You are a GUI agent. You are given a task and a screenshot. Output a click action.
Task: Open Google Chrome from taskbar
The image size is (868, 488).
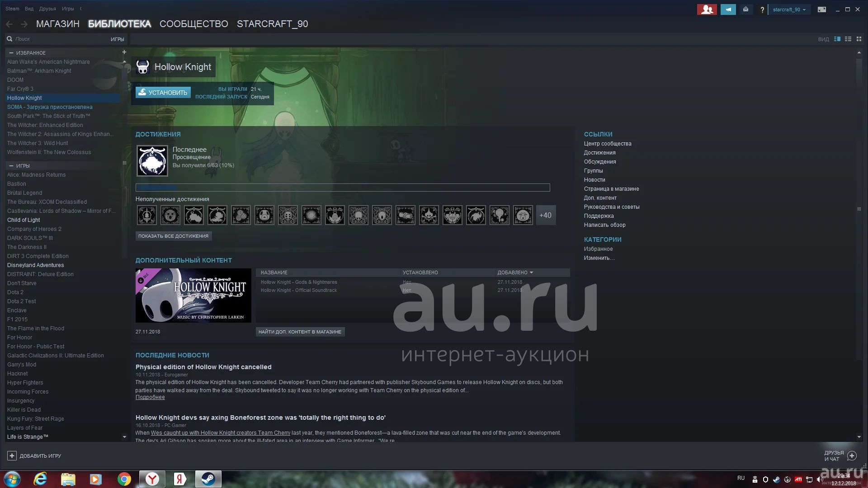[124, 479]
